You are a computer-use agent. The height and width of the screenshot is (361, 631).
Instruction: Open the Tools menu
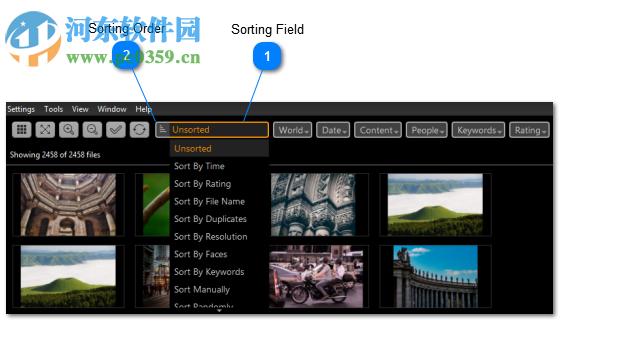tap(54, 109)
